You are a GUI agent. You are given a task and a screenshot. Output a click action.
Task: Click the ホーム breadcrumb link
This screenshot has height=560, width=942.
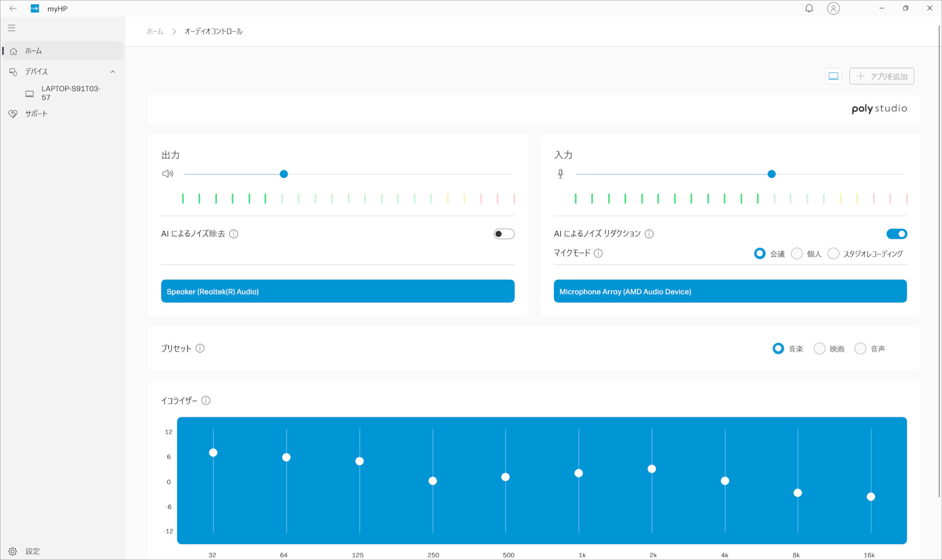coord(155,31)
